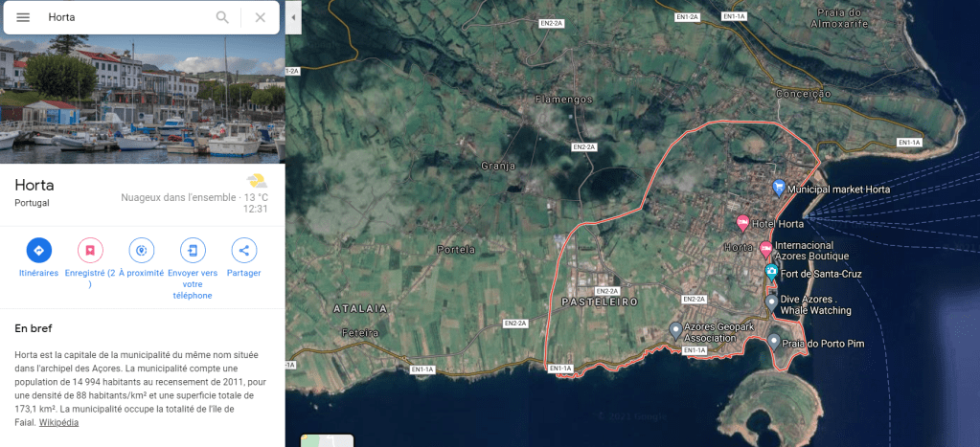980x447 pixels.
Task: Click the Partager share icon
Action: tap(244, 251)
